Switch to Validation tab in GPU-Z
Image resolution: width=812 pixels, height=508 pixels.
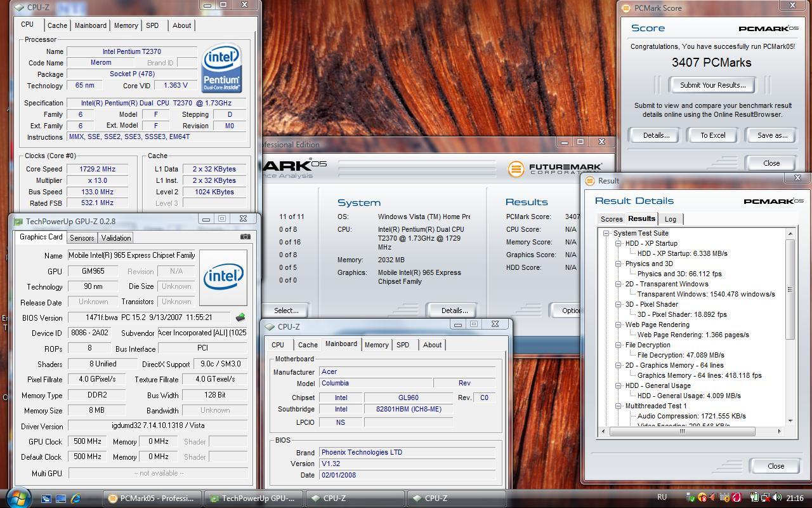click(x=116, y=238)
